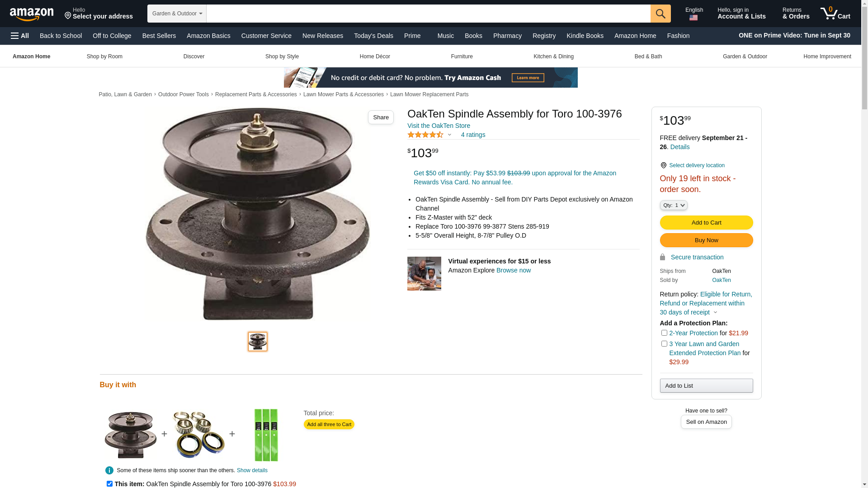Click the info icon about shipping
868x488 pixels.
[109, 470]
